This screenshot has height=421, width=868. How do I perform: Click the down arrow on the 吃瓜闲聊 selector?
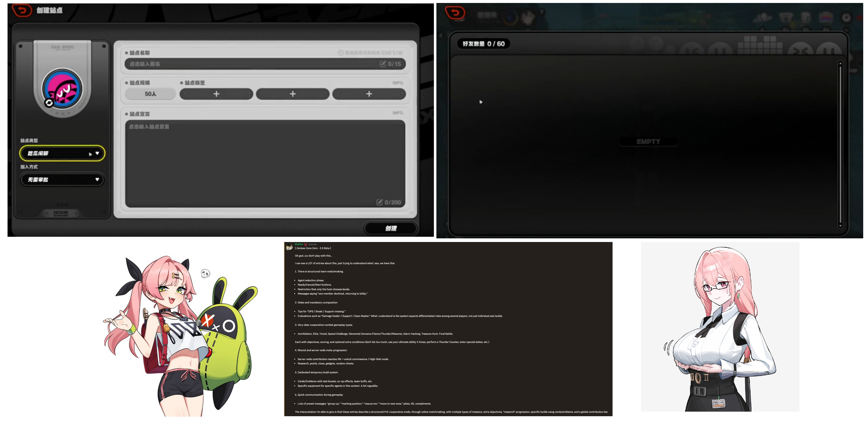click(97, 153)
